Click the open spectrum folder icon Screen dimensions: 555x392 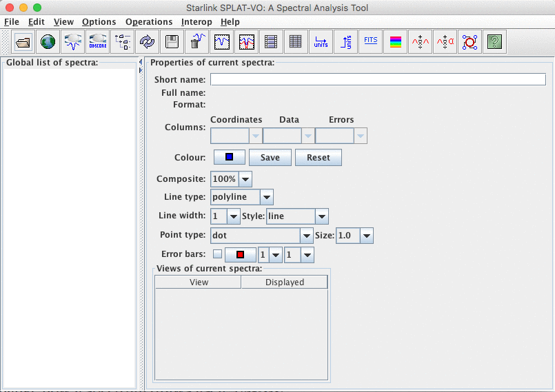(23, 42)
